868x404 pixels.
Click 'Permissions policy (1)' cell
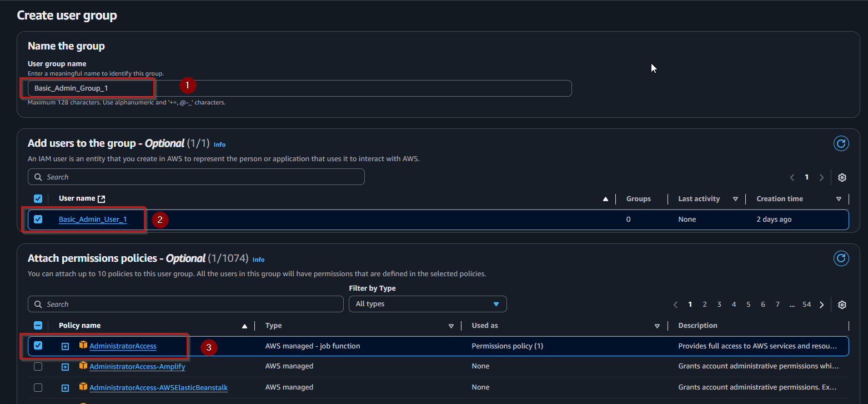(x=508, y=346)
